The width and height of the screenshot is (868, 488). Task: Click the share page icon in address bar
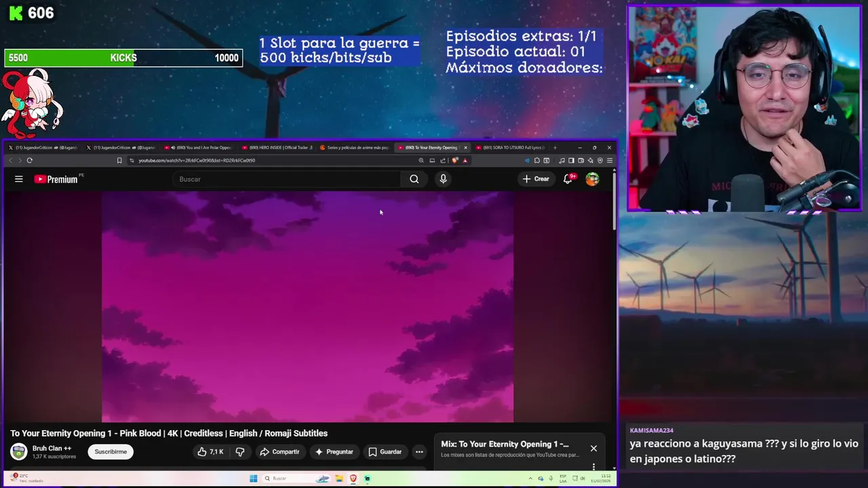(x=443, y=161)
